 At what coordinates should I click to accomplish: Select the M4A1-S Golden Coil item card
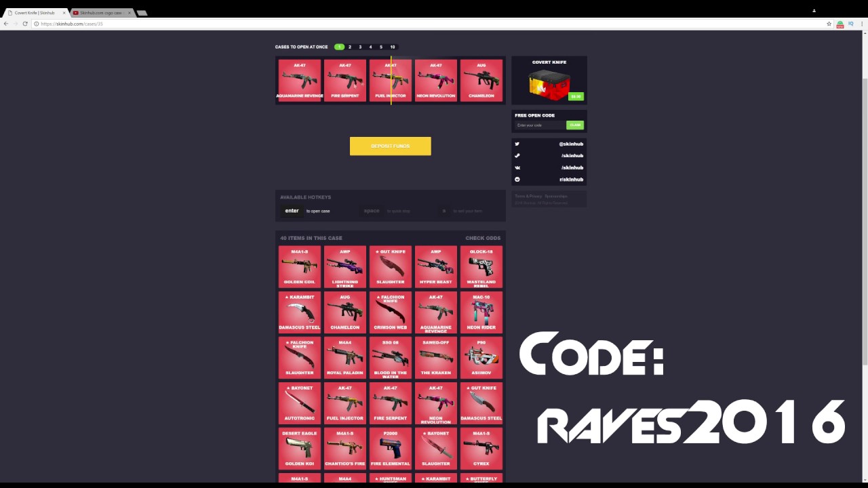click(300, 267)
